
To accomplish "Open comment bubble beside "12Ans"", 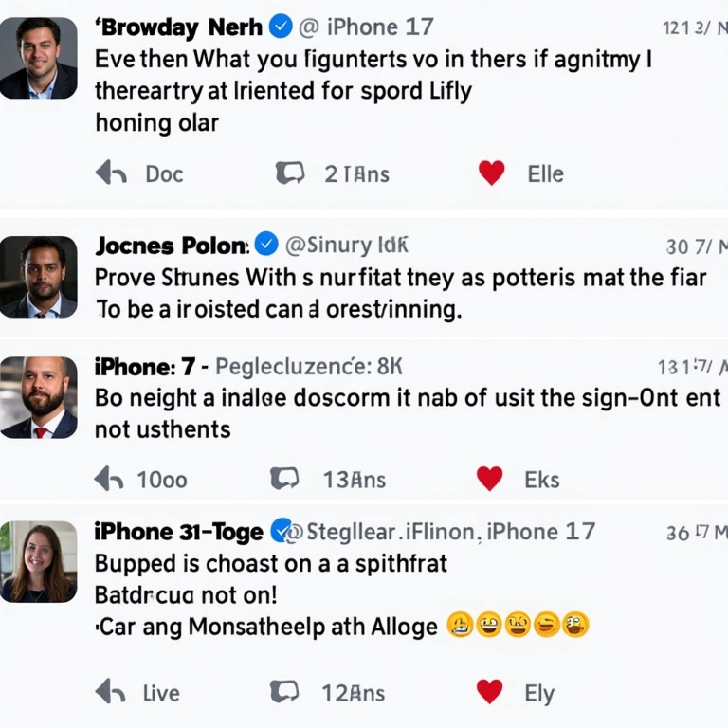I will coord(286,692).
